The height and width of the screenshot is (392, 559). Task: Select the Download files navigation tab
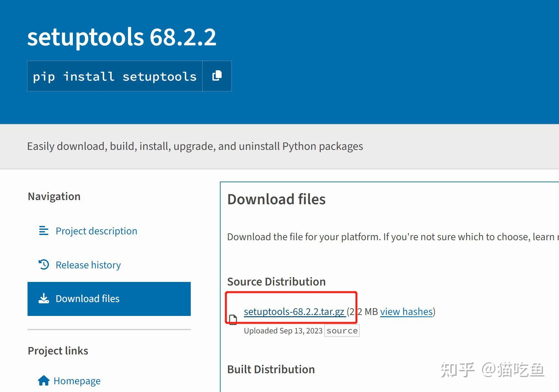click(x=87, y=299)
